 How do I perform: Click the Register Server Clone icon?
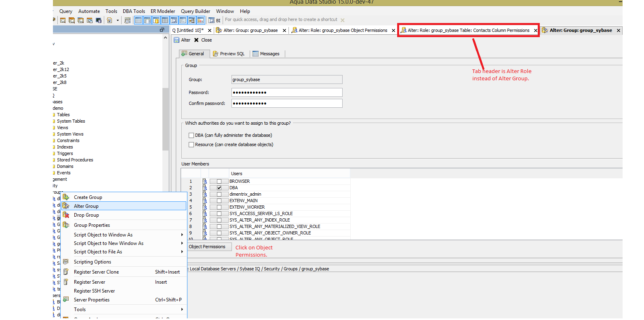(66, 272)
